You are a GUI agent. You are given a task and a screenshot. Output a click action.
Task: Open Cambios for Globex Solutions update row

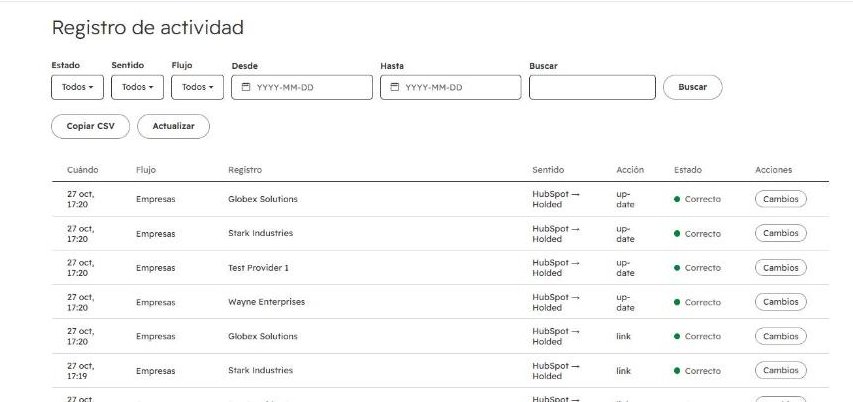pyautogui.click(x=780, y=199)
